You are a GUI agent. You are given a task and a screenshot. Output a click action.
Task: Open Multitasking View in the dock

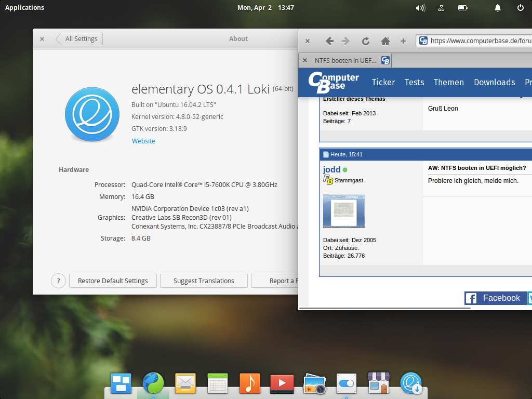click(121, 383)
